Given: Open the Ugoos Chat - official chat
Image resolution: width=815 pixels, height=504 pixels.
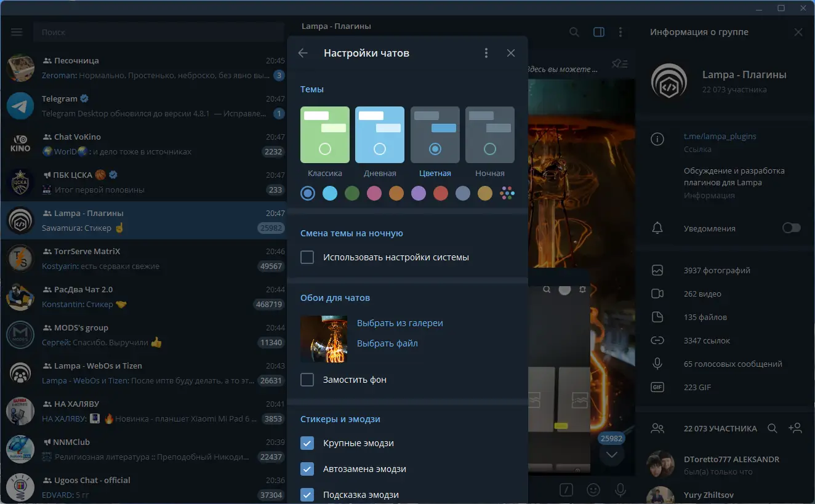Looking at the screenshot, I should (145, 487).
